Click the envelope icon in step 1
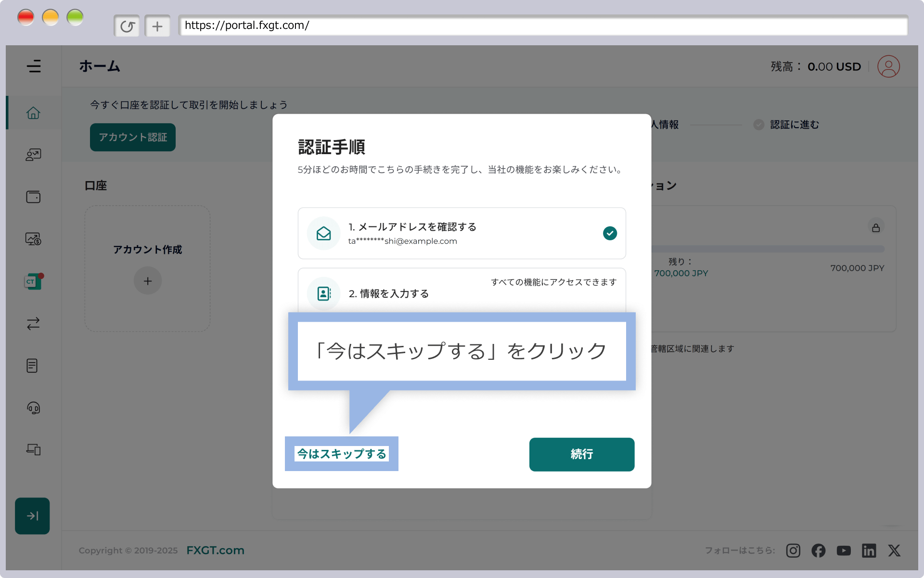The image size is (924, 578). (x=324, y=234)
